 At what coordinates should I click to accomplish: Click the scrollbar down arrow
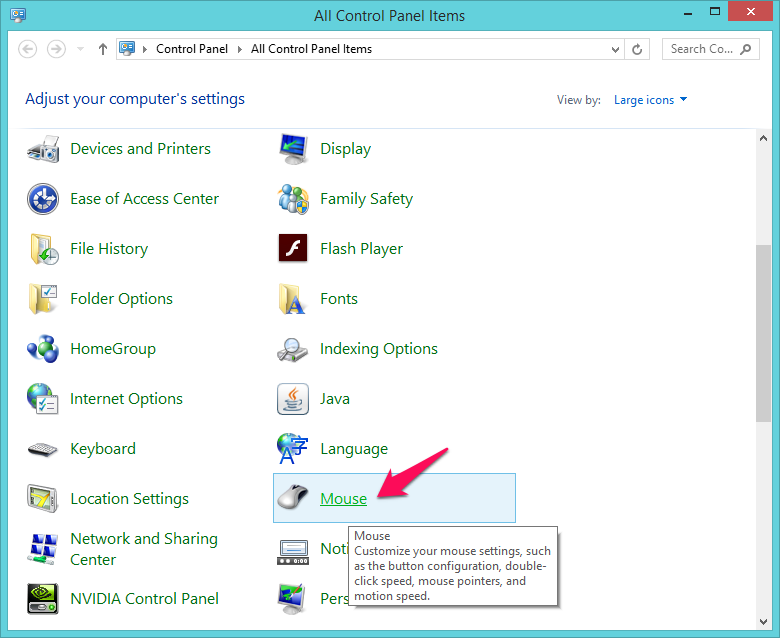pyautogui.click(x=763, y=622)
